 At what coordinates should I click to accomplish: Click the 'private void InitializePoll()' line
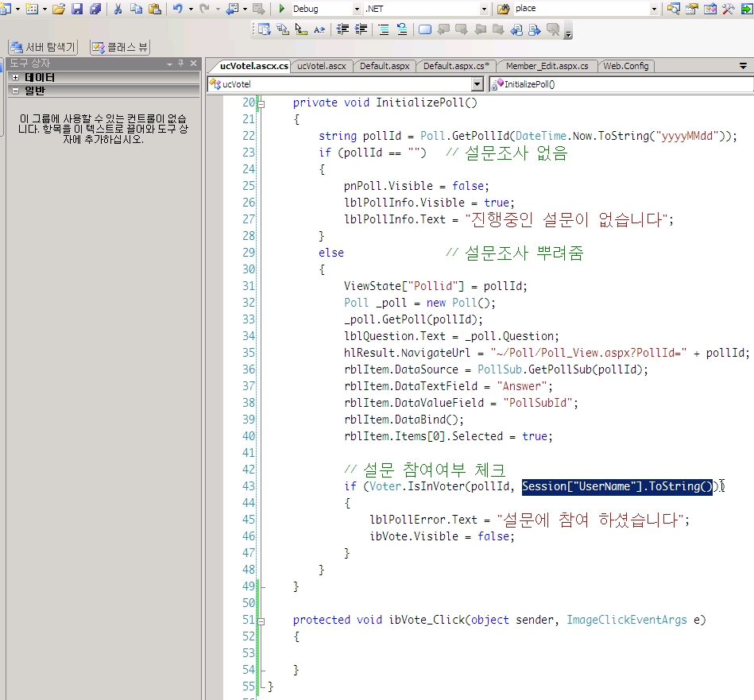[x=385, y=102]
